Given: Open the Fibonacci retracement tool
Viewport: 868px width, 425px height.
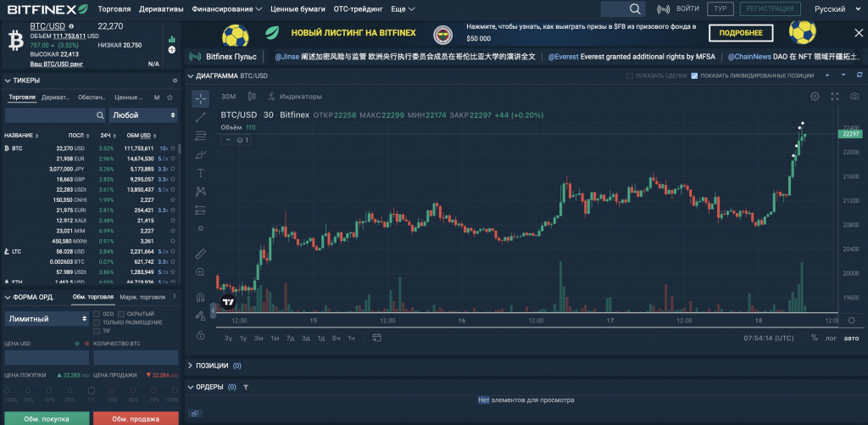Looking at the screenshot, I should (200, 136).
